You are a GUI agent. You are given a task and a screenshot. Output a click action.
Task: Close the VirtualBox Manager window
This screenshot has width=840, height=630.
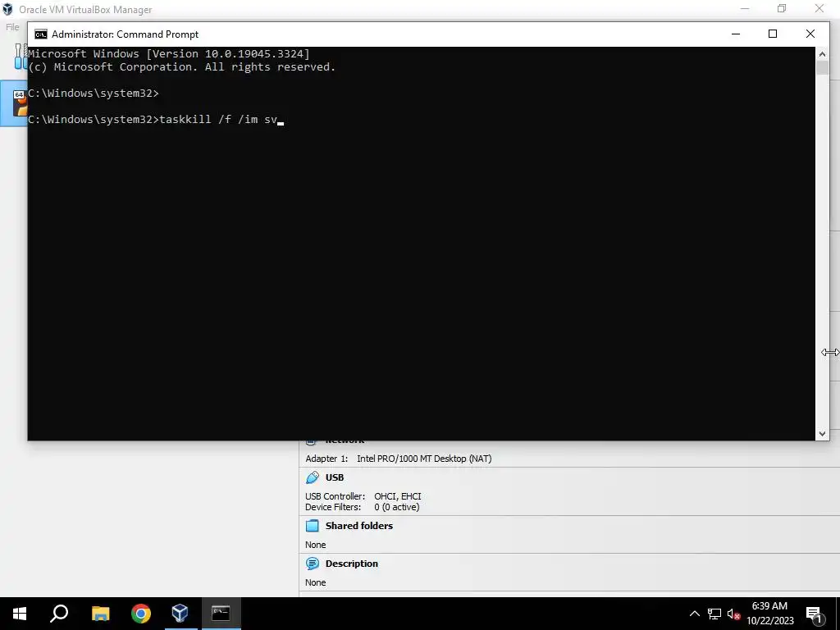click(x=819, y=8)
